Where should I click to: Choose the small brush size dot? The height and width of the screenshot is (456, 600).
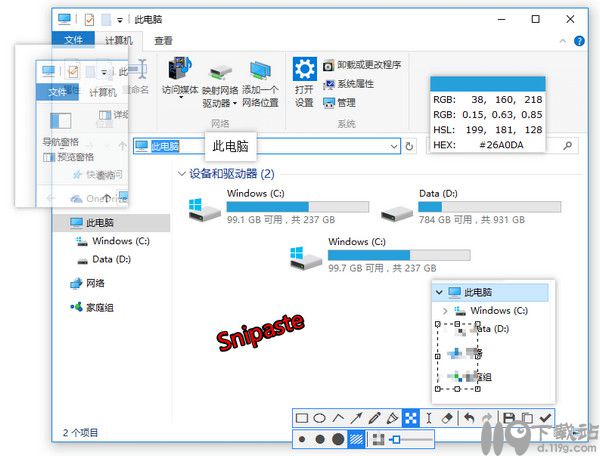pos(302,439)
